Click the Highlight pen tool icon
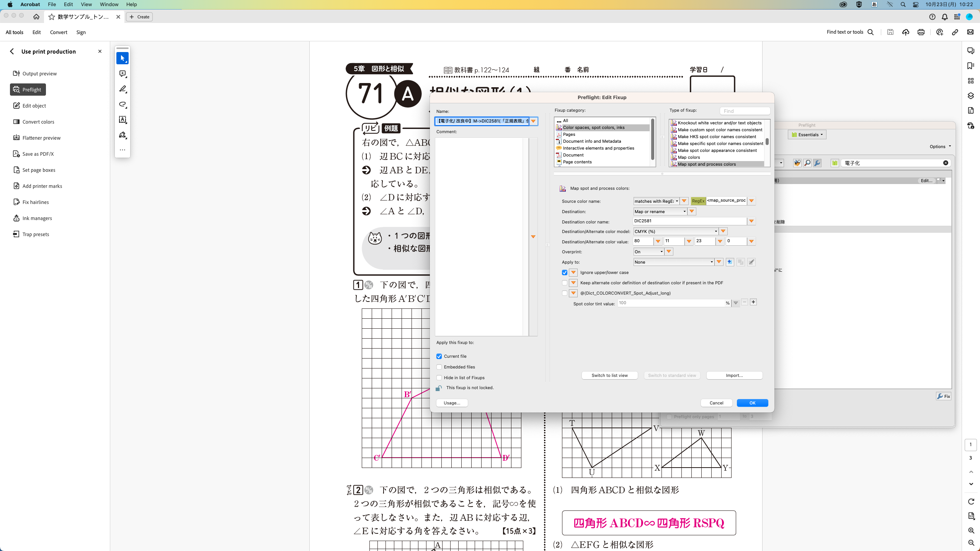 coord(122,89)
